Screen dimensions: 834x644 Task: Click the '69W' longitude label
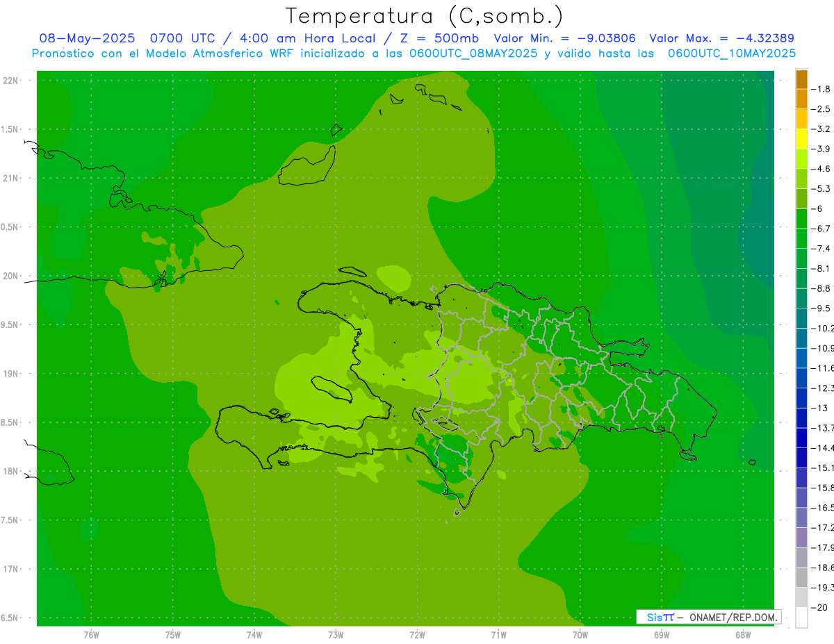pos(662,635)
